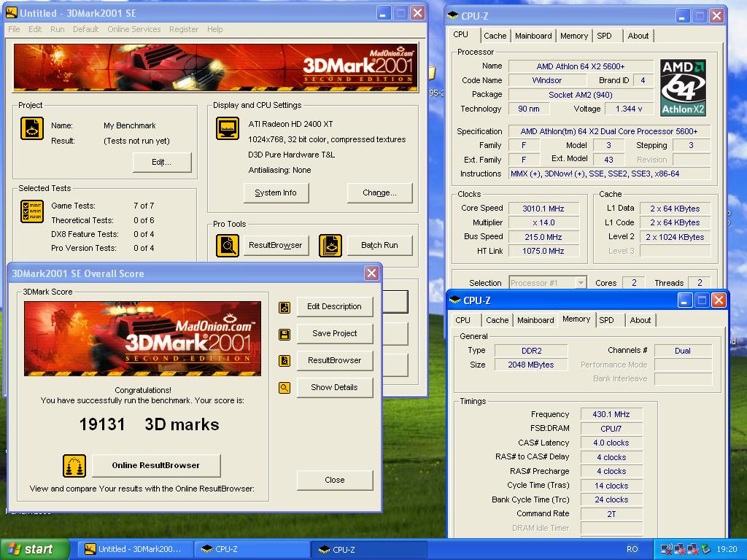Click the Show Details magnifier icon
Viewport: 747px width, 560px height.
point(285,388)
